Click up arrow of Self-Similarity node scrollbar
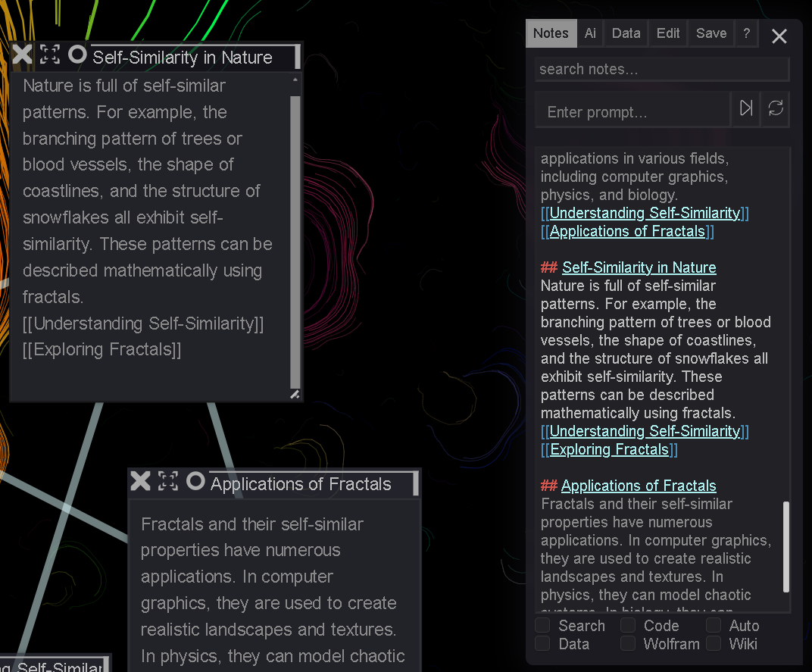 click(x=295, y=80)
